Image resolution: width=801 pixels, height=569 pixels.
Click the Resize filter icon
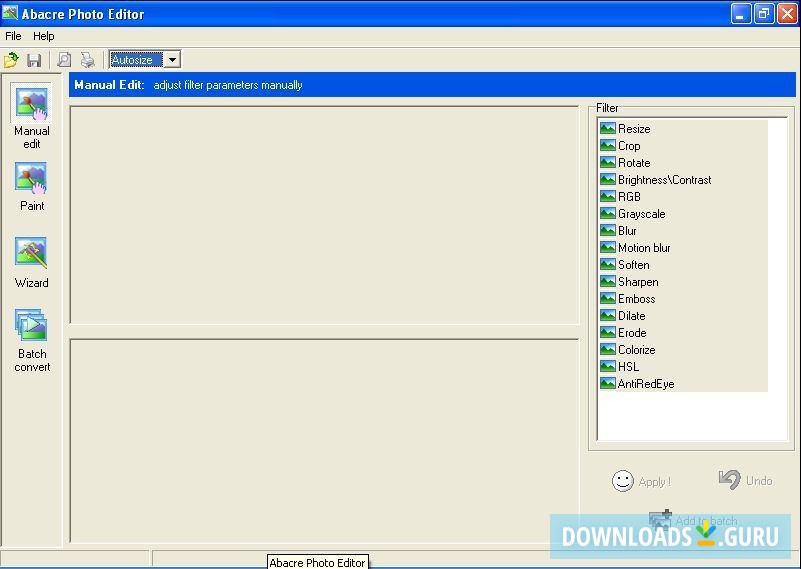click(607, 128)
